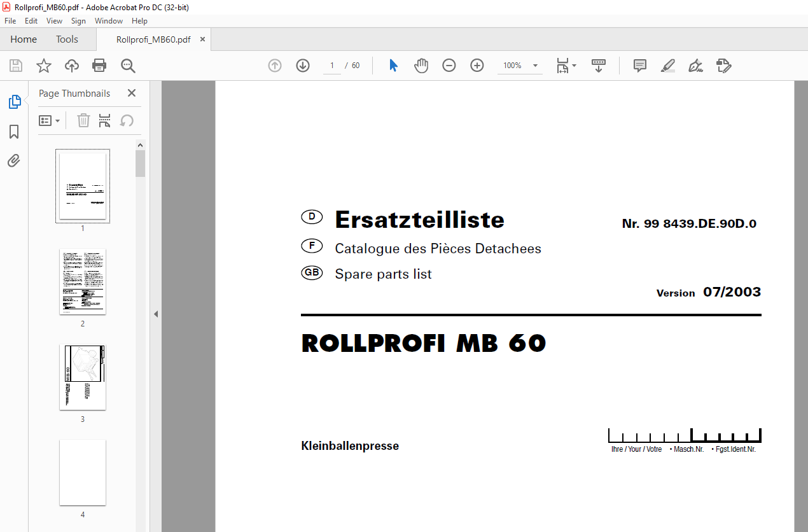Screen dimensions: 808x532
Task: Go to previous page arrow
Action: tap(275, 66)
